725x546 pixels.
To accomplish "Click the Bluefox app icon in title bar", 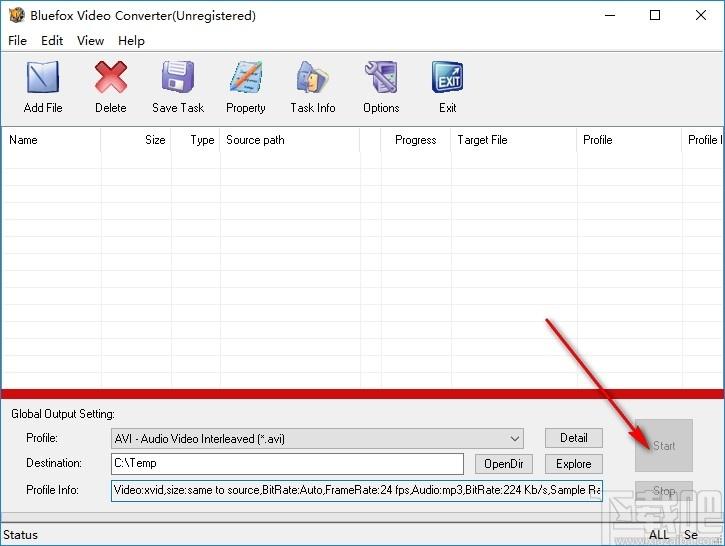I will [x=16, y=15].
